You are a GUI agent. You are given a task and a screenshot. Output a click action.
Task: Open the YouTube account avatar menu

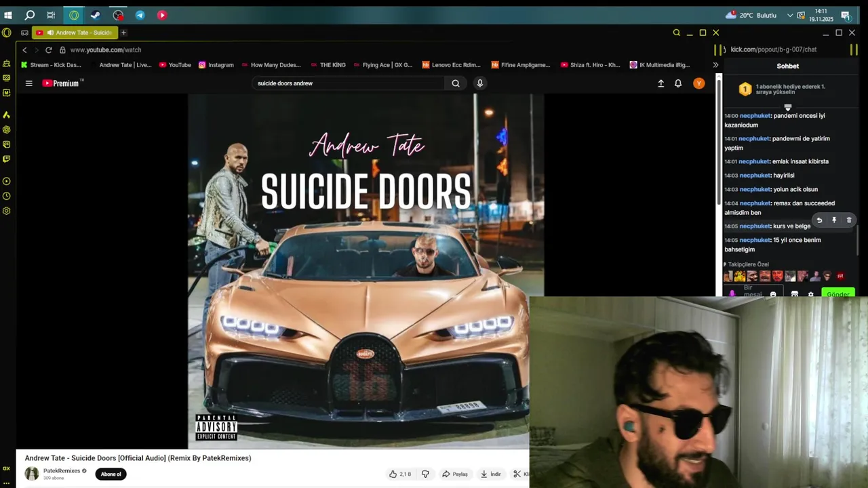(699, 83)
